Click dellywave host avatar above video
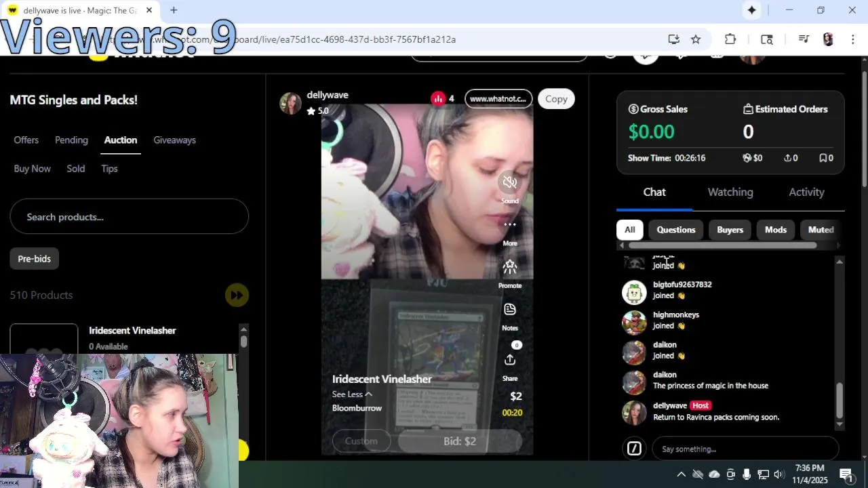868x488 pixels. [x=290, y=103]
